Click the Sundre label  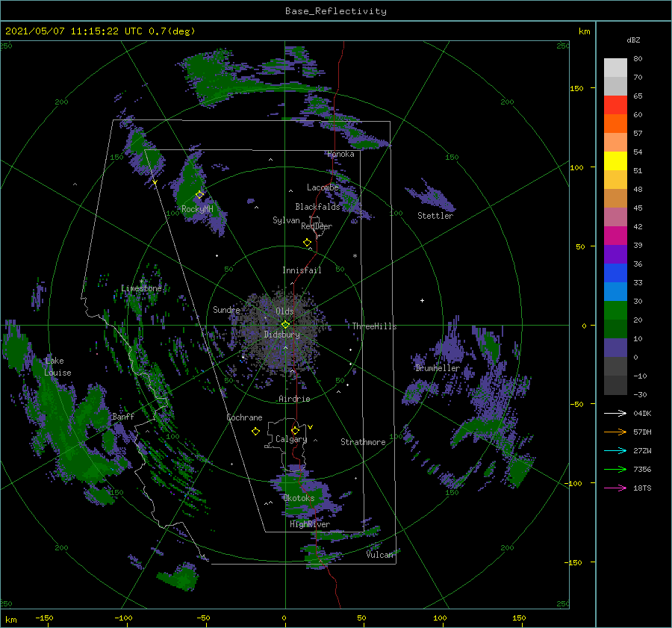tap(226, 310)
